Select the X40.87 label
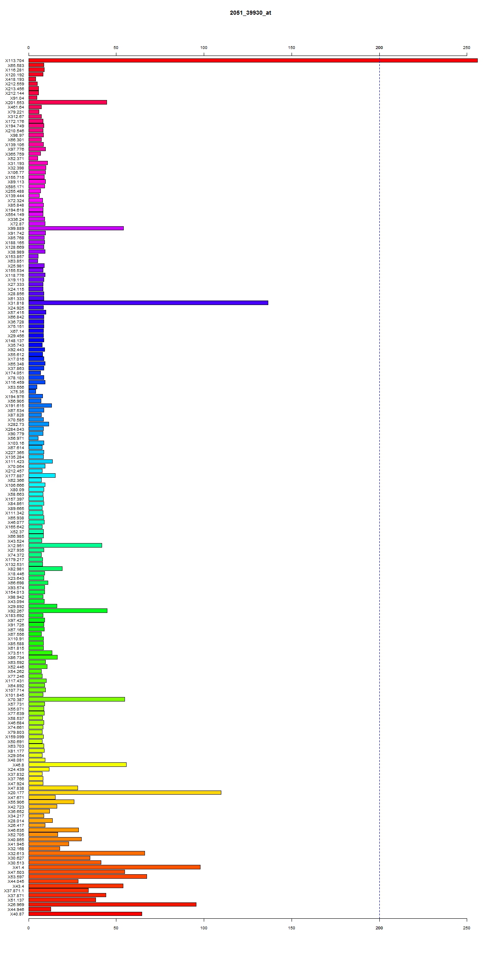 (x=17, y=914)
